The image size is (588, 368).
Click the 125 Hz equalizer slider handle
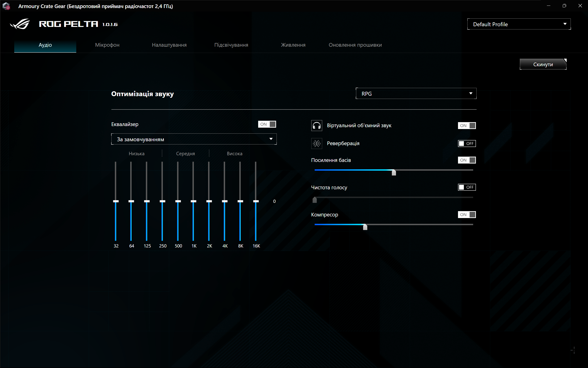click(147, 201)
